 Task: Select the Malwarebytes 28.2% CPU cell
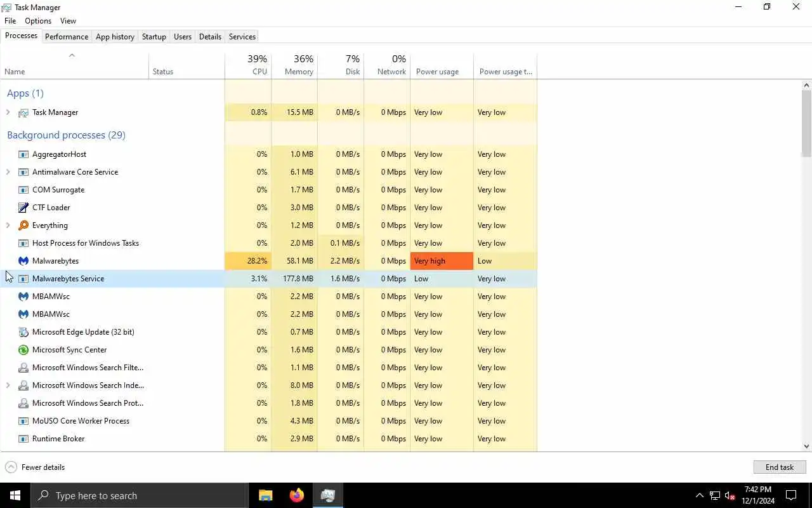pos(248,261)
